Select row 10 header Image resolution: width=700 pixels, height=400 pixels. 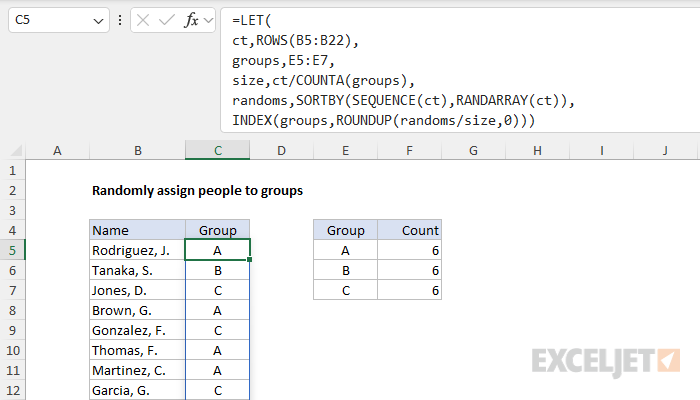[12, 350]
